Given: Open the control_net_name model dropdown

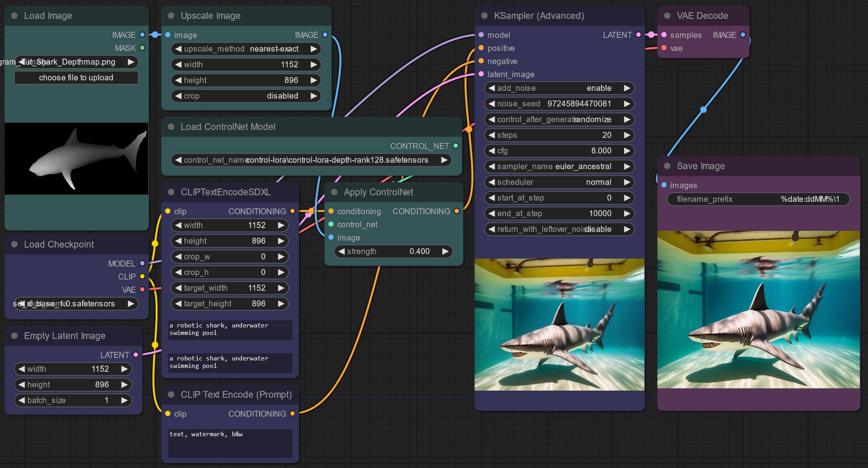Looking at the screenshot, I should point(312,160).
